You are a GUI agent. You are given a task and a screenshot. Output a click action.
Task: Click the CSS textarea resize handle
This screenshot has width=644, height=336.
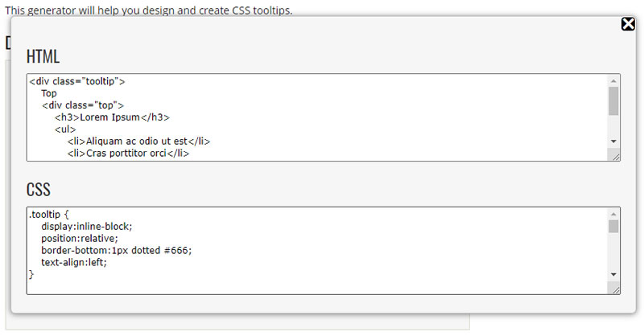pos(615,289)
